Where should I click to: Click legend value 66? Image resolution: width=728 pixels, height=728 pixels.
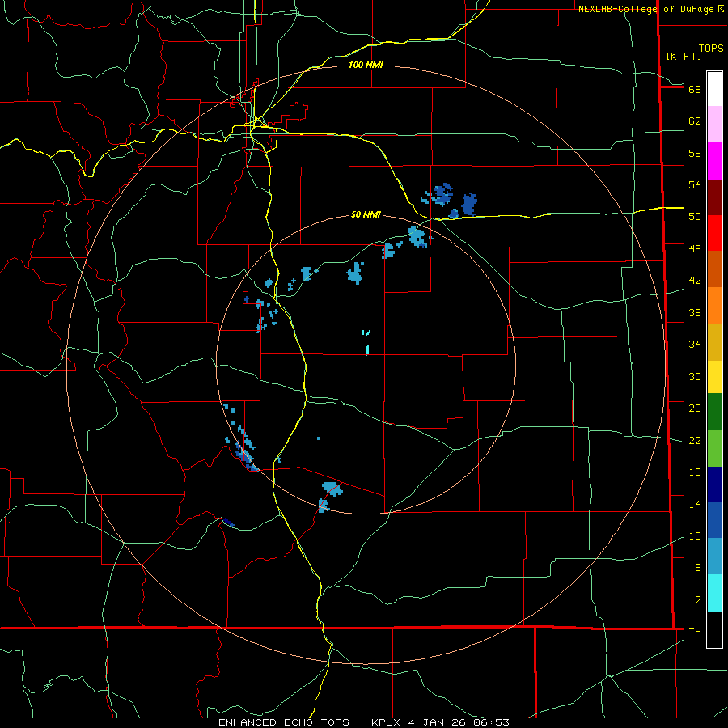point(695,89)
